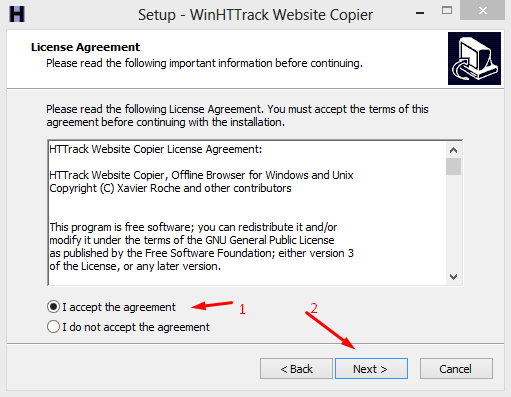Click the scroll down arrow in license box
Screen dimensions: 511x397
(453, 277)
